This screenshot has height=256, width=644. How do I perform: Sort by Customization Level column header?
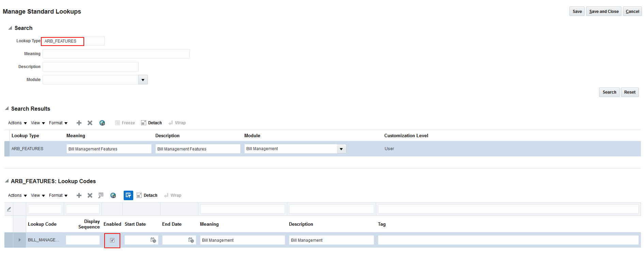(406, 135)
